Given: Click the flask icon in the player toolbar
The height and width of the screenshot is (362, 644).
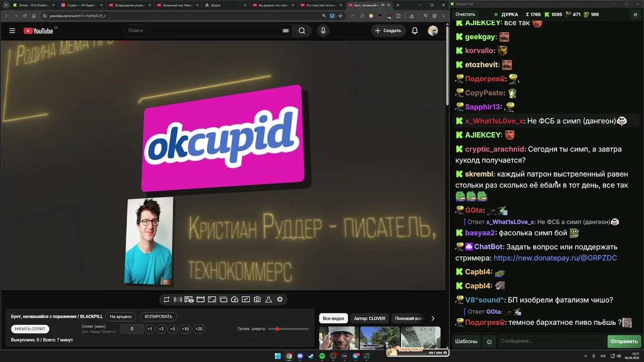Looking at the screenshot, I should 269,300.
